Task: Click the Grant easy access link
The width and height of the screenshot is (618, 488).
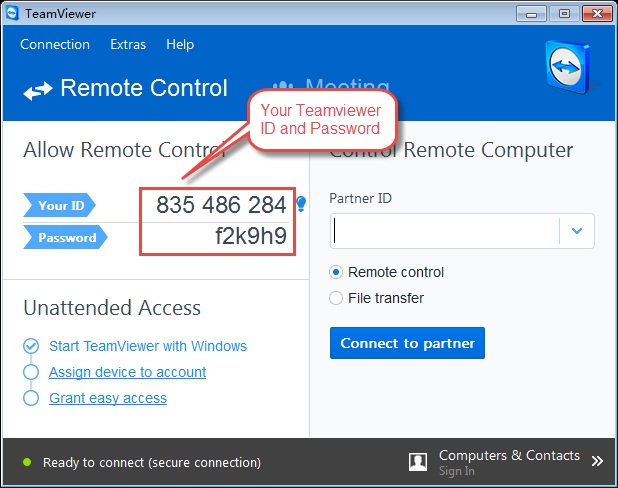Action: [108, 398]
